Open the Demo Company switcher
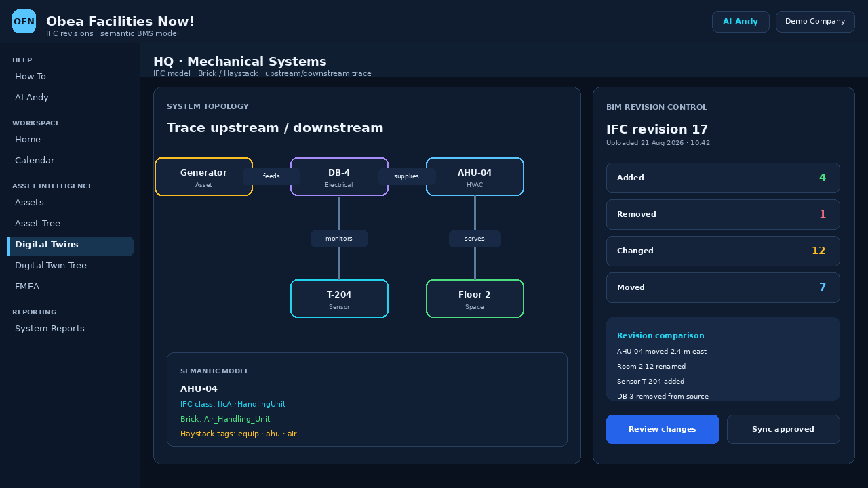The height and width of the screenshot is (488, 868). tap(815, 22)
